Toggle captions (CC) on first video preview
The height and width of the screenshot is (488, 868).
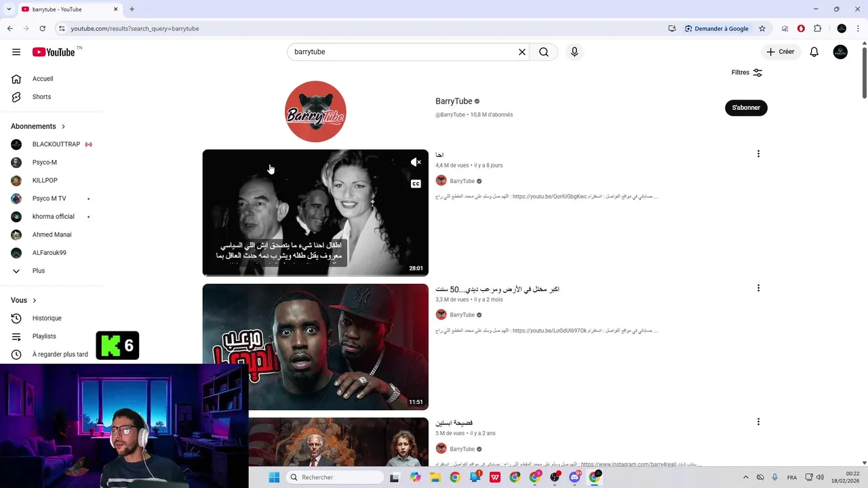click(416, 184)
